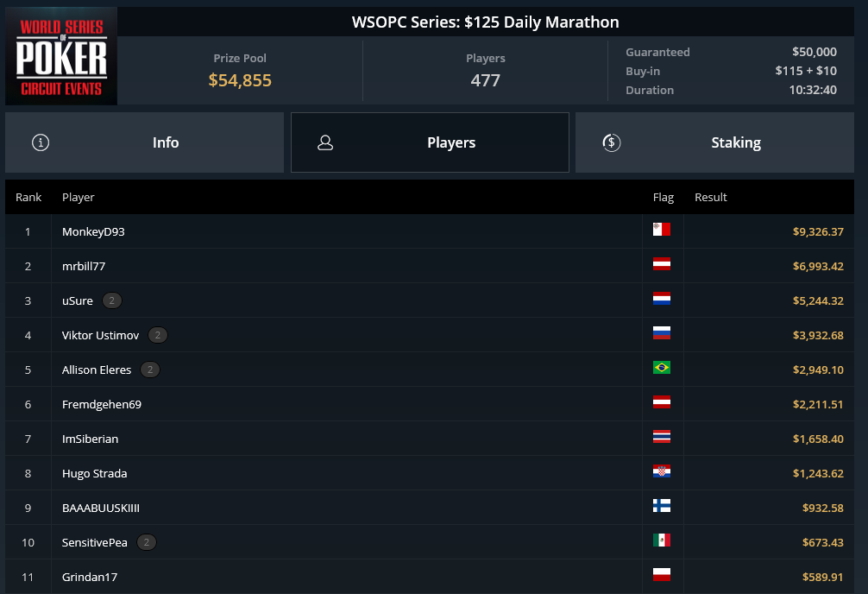Switch to the Info tab
This screenshot has height=594, width=868.
click(144, 142)
